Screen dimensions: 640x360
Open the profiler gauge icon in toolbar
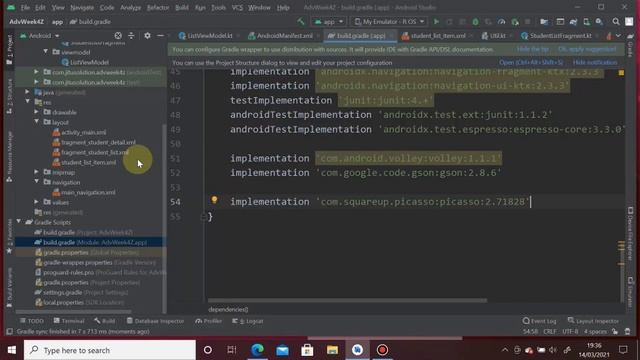tap(502, 22)
